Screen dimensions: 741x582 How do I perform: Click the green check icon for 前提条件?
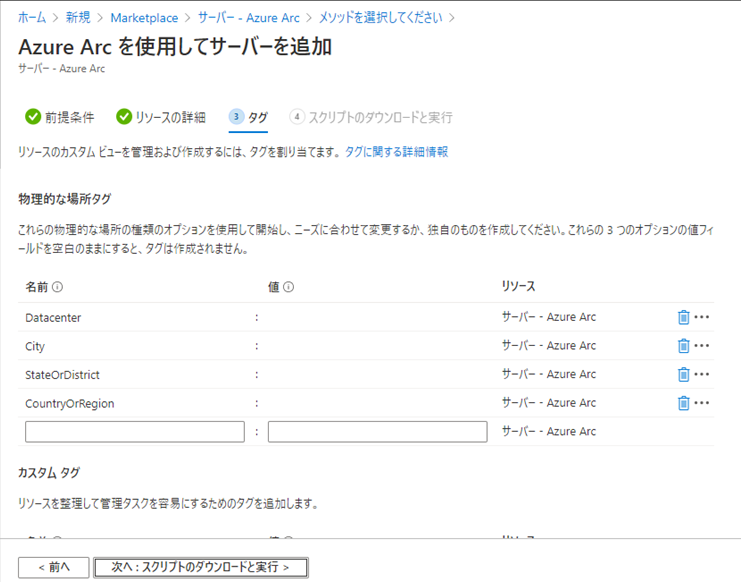(x=33, y=117)
